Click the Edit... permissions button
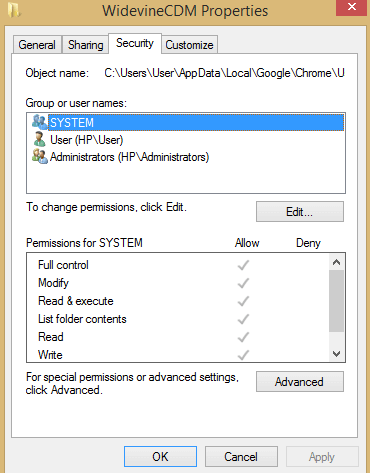Viewport: 370px width, 473px height. (x=300, y=212)
